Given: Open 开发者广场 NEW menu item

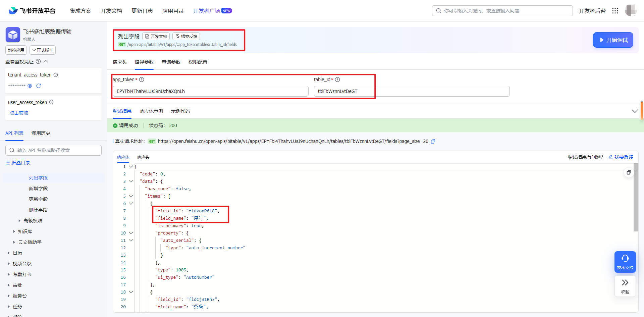Looking at the screenshot, I should point(213,11).
